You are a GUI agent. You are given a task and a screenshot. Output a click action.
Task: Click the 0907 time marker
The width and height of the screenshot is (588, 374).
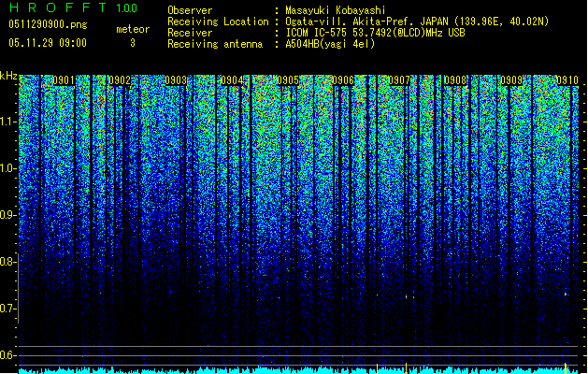tap(399, 80)
